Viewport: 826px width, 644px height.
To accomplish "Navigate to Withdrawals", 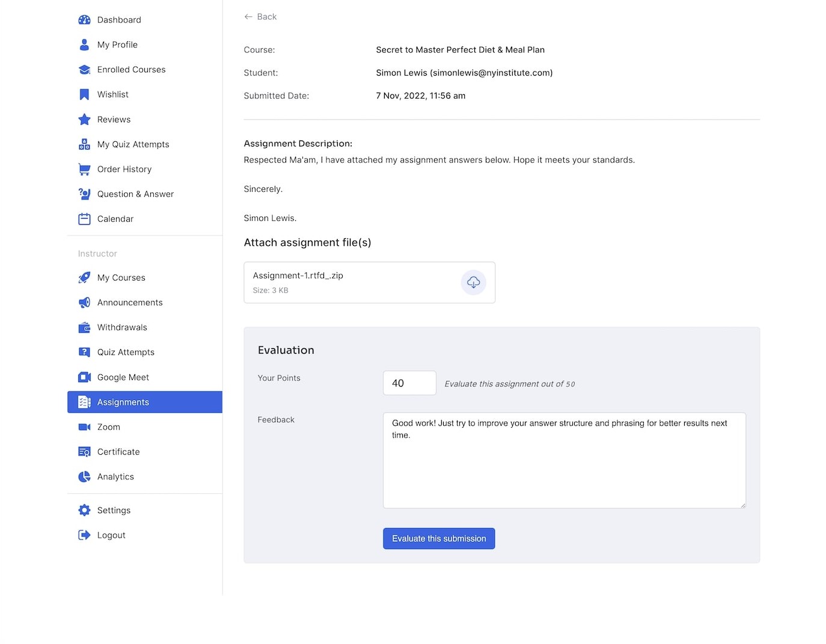I will (122, 327).
